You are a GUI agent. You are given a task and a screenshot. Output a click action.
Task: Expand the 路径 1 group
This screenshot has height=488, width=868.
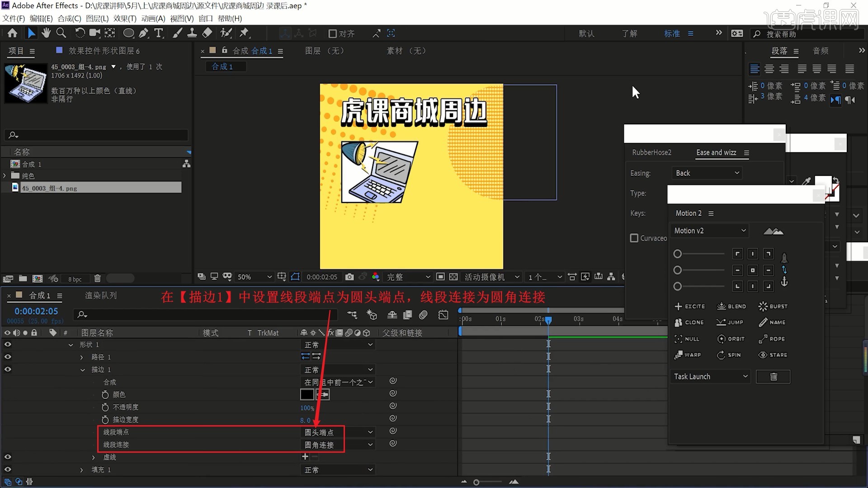[x=82, y=357]
